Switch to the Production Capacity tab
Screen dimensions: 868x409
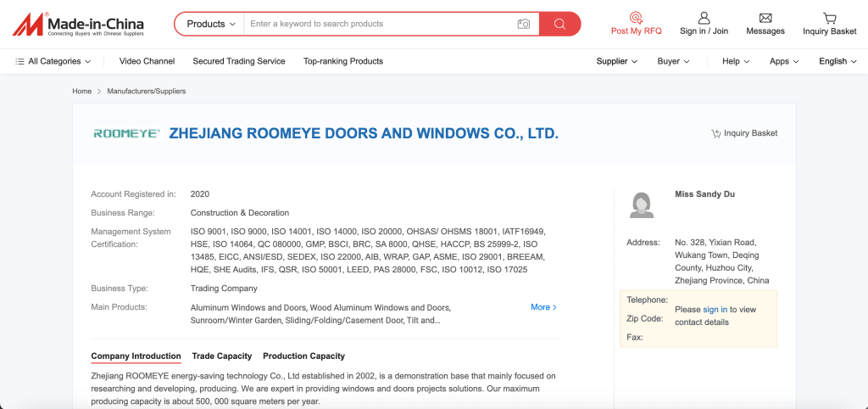click(304, 356)
